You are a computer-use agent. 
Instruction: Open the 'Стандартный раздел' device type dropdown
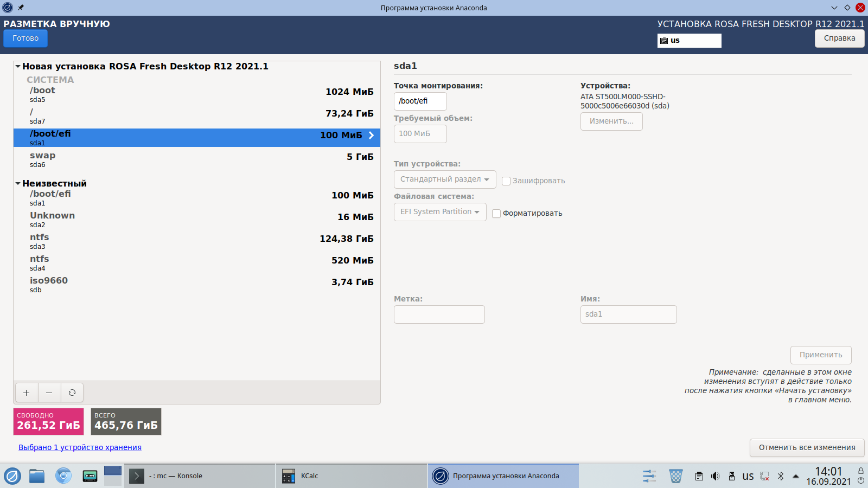click(445, 179)
